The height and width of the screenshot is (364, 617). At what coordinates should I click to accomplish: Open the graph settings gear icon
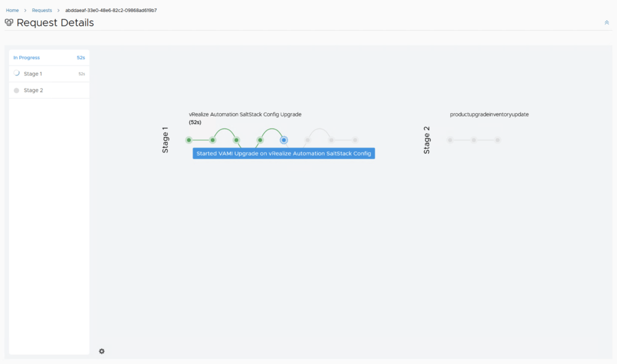[102, 351]
